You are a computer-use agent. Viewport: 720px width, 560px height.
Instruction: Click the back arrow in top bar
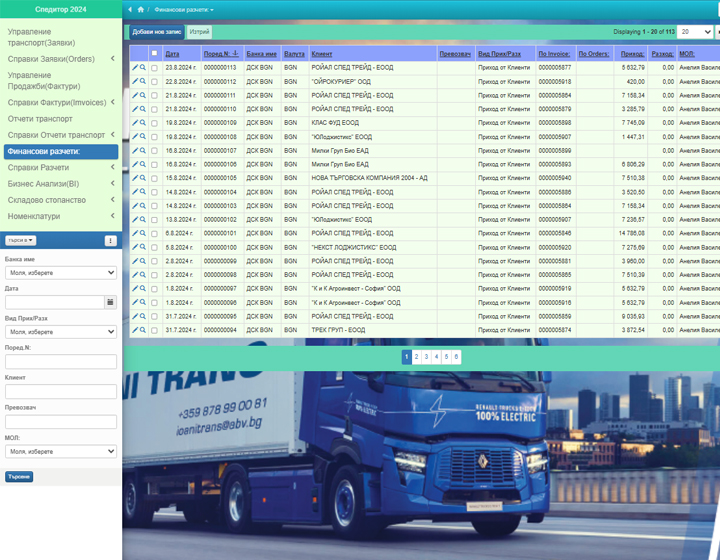click(130, 9)
